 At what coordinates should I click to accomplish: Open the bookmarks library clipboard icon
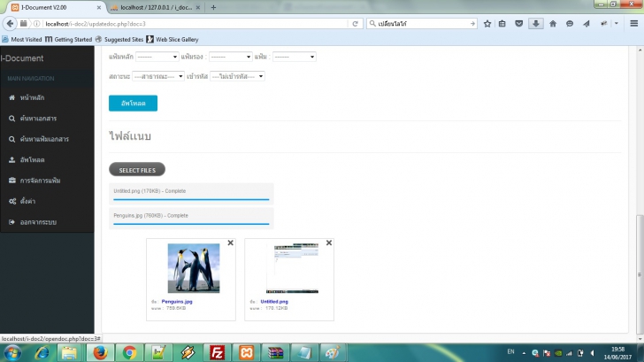[x=502, y=24]
